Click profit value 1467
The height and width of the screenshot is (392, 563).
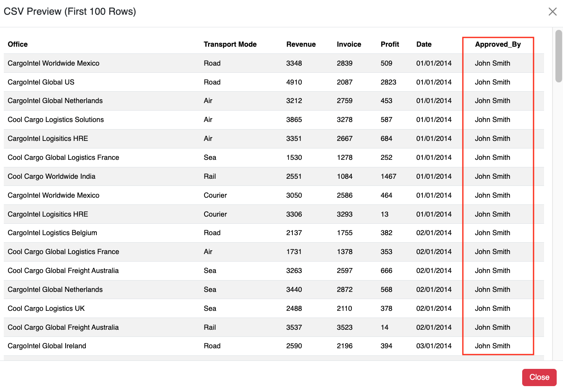pos(388,176)
